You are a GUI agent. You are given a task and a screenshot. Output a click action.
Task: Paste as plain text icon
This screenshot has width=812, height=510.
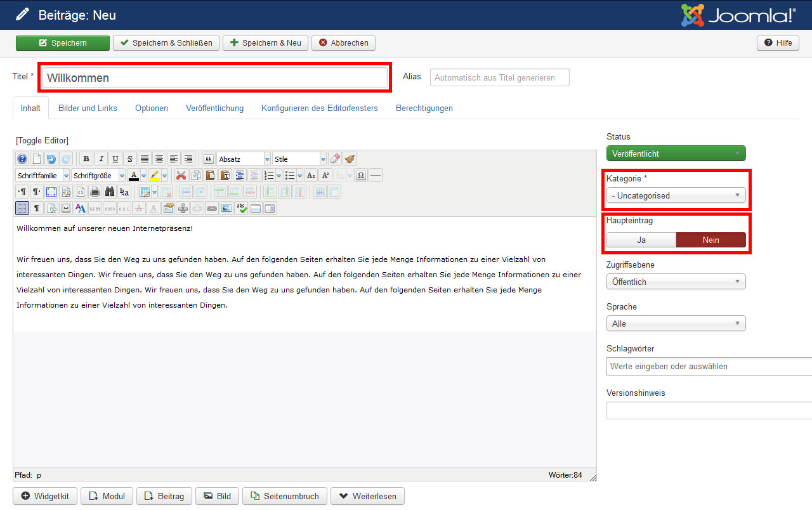(225, 176)
